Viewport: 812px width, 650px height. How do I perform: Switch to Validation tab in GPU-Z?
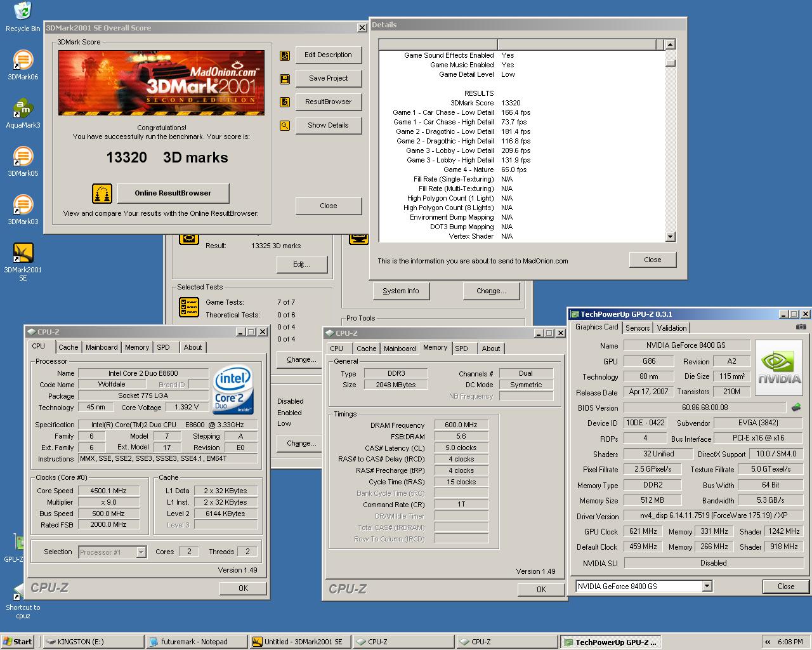[672, 328]
